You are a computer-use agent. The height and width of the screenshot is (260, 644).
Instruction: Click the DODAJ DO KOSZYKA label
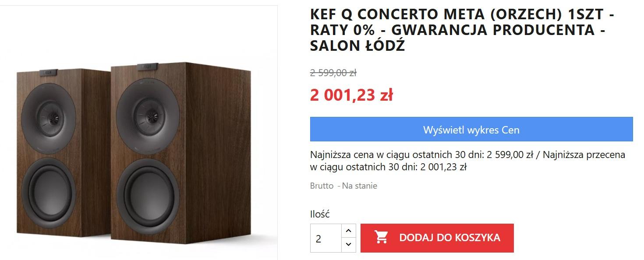[450, 238]
